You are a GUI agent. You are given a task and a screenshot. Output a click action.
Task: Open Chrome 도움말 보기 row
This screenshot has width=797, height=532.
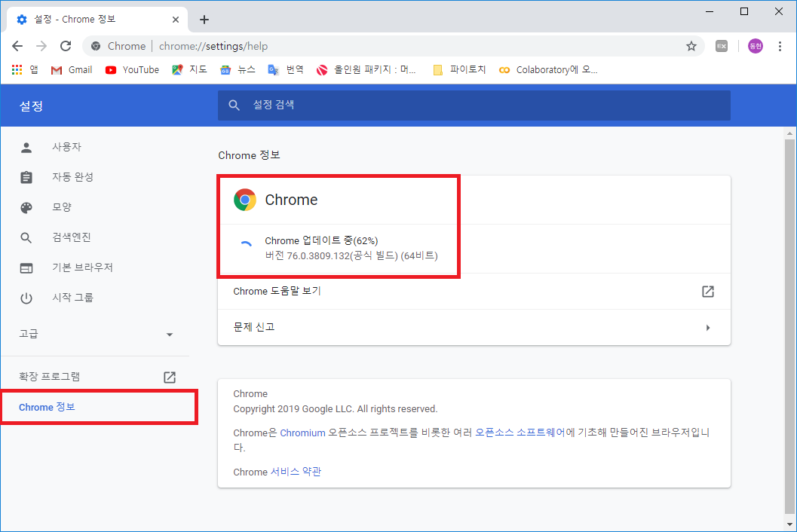coord(474,292)
